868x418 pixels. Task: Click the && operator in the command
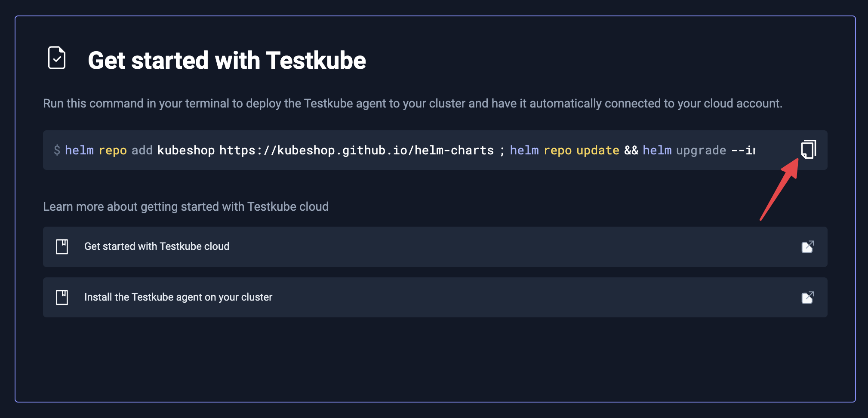pos(631,150)
